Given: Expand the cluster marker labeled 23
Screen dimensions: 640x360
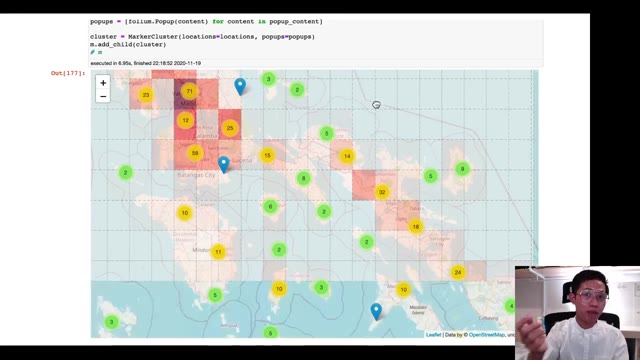Looking at the screenshot, I should pos(146,95).
